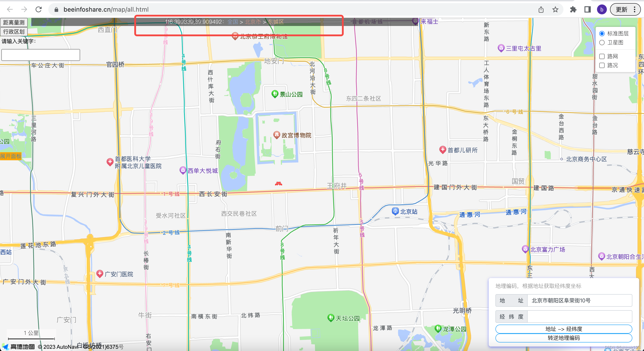Select the 标准图层 radio button
Image resolution: width=644 pixels, height=351 pixels.
tap(602, 34)
